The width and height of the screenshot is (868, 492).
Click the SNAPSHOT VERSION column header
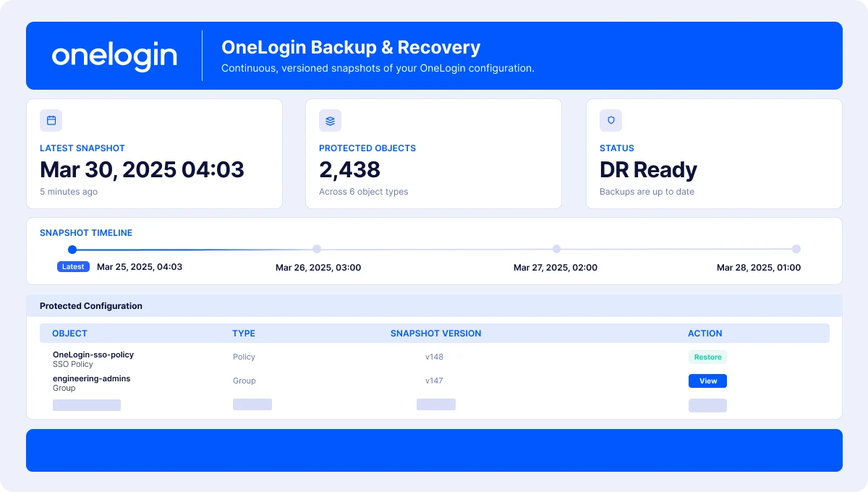tap(435, 334)
